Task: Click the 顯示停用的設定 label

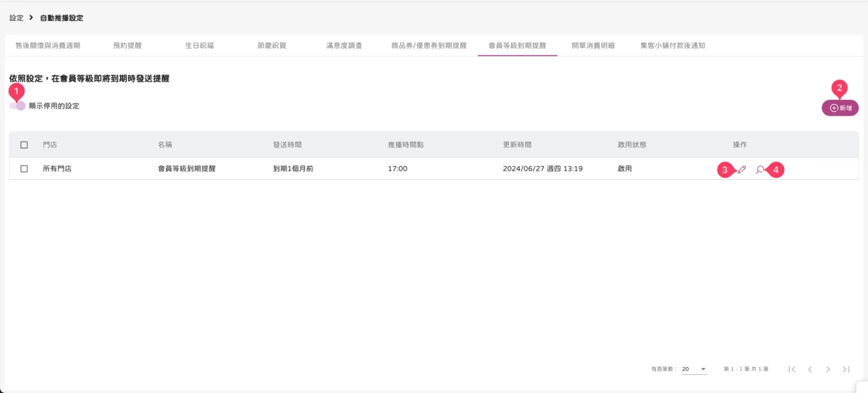Action: click(54, 106)
